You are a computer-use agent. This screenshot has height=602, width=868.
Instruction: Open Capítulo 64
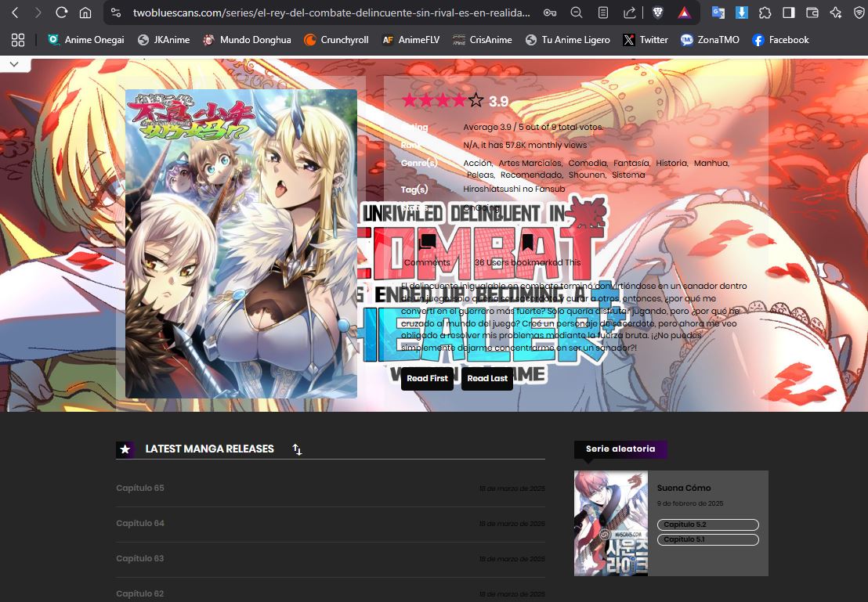pyautogui.click(x=140, y=523)
